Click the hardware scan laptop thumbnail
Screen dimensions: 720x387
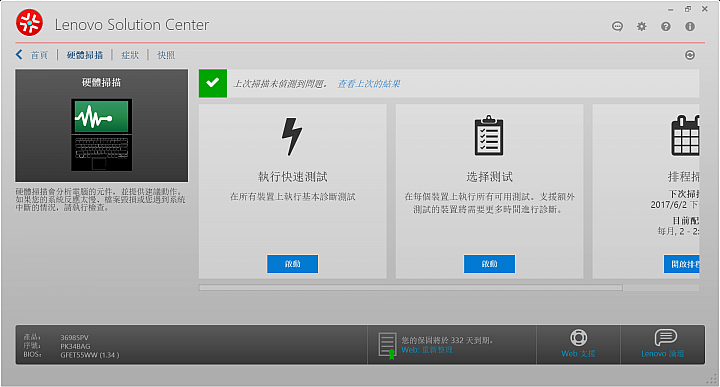pyautogui.click(x=101, y=135)
